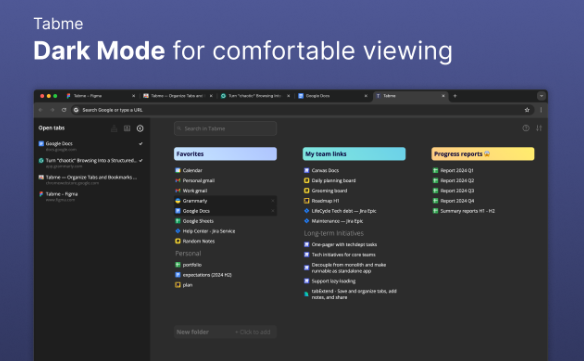Open Report 2024 Q4 link
The image size is (584, 361).
point(457,201)
